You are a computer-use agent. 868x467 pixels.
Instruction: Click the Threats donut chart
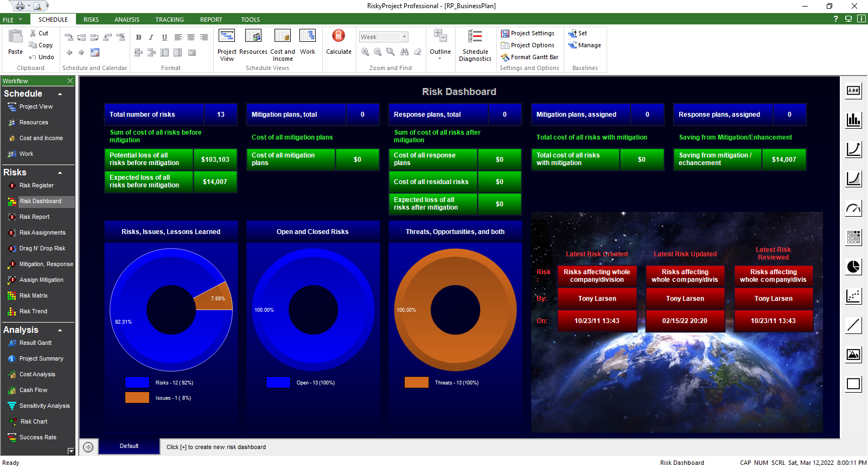pos(455,310)
